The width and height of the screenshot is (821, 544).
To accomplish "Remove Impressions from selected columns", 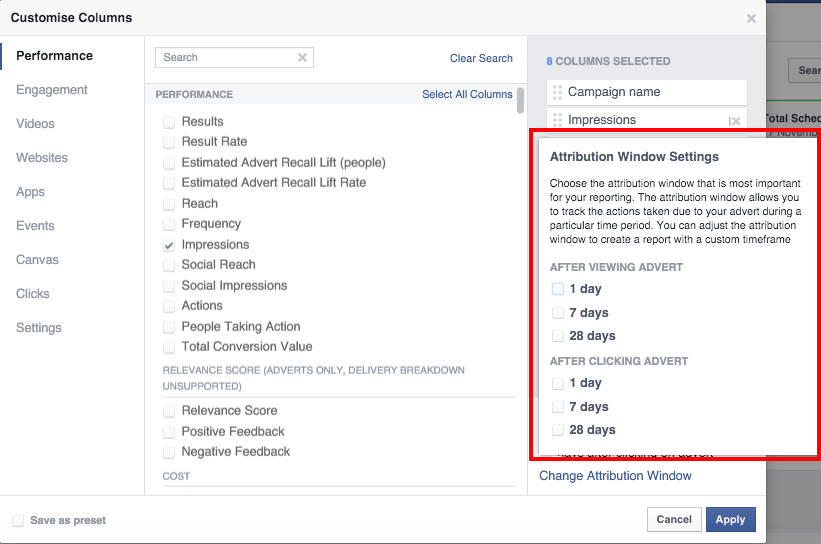I will (x=734, y=121).
